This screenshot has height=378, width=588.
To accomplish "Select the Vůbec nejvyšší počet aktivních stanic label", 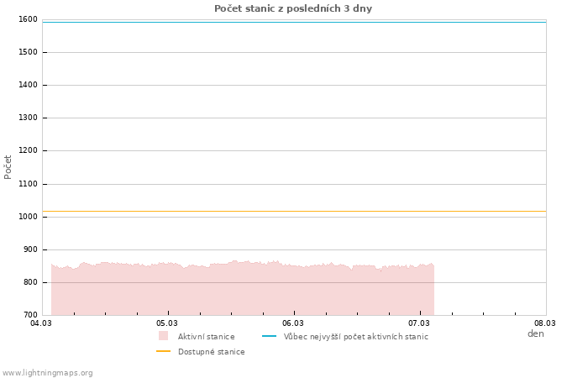I will (355, 337).
